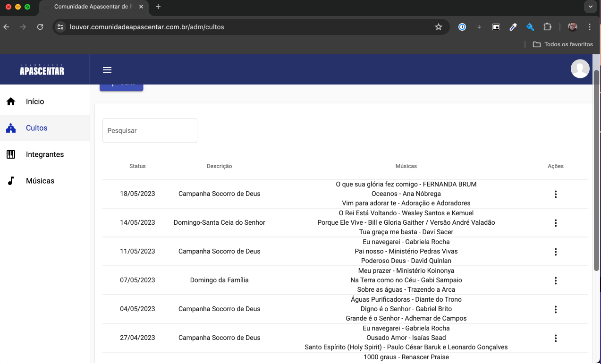The image size is (601, 364).
Task: Open the hamburger menu in header
Action: [x=107, y=70]
